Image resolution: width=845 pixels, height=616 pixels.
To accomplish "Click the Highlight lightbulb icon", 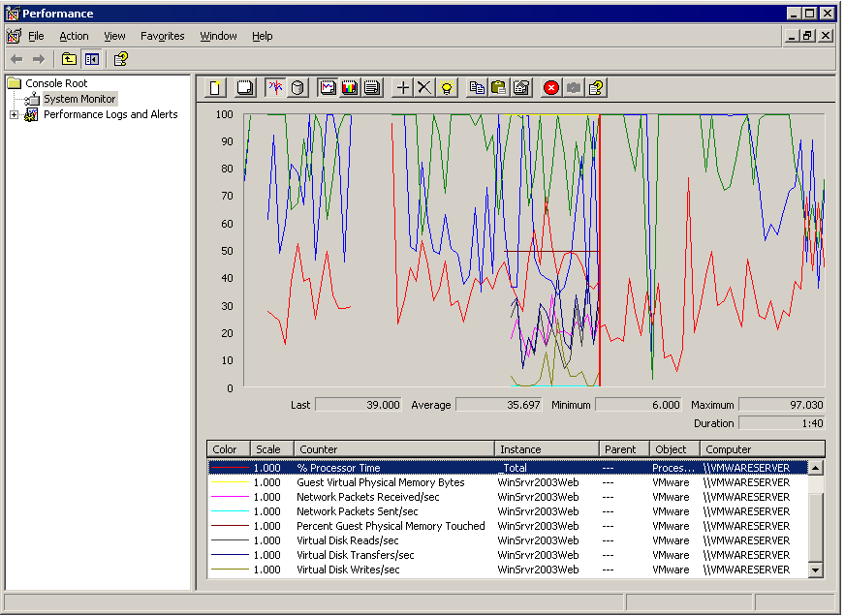I will (x=446, y=88).
